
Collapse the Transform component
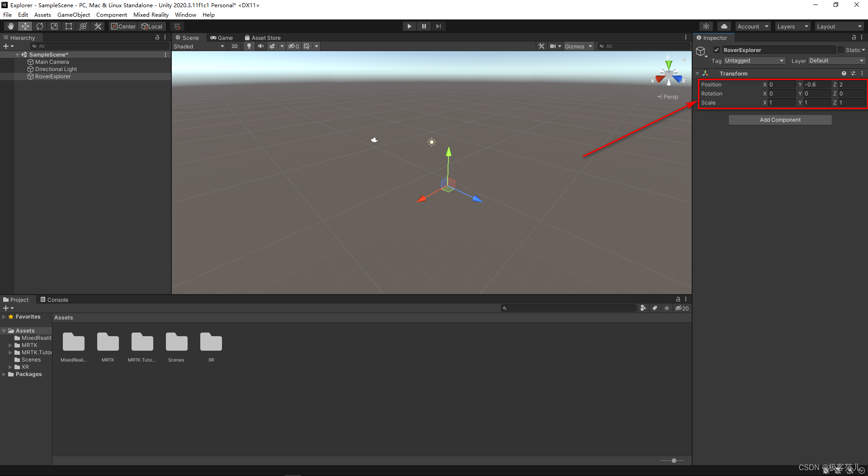(698, 73)
